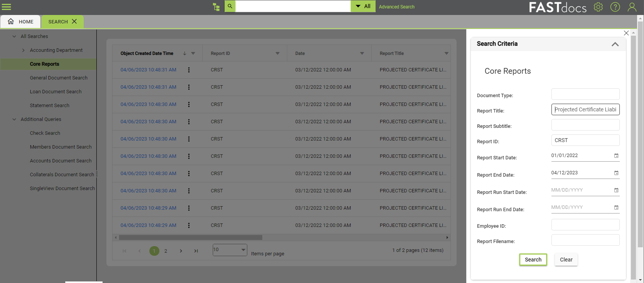Open the settings gear icon

[598, 7]
